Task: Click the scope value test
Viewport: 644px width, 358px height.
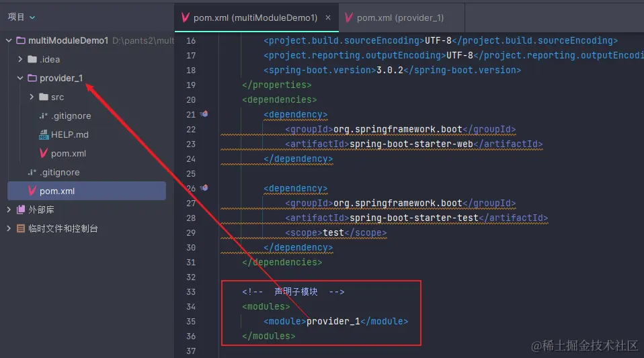Action: tap(333, 233)
